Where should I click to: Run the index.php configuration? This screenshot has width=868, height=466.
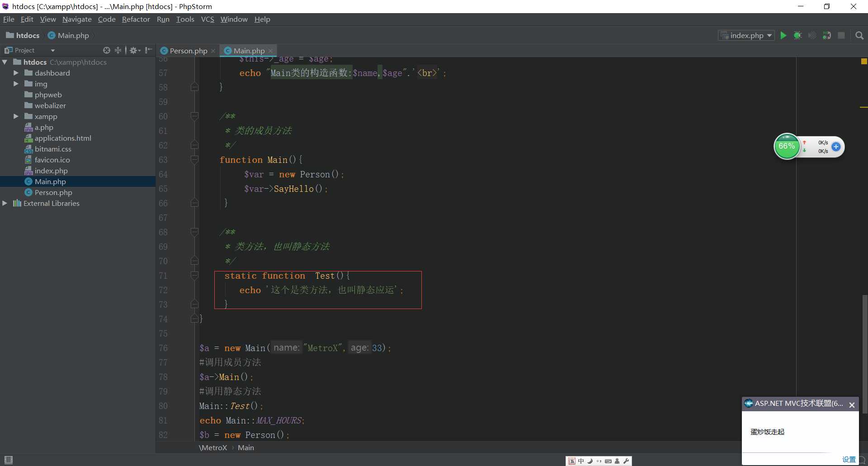[x=783, y=35]
